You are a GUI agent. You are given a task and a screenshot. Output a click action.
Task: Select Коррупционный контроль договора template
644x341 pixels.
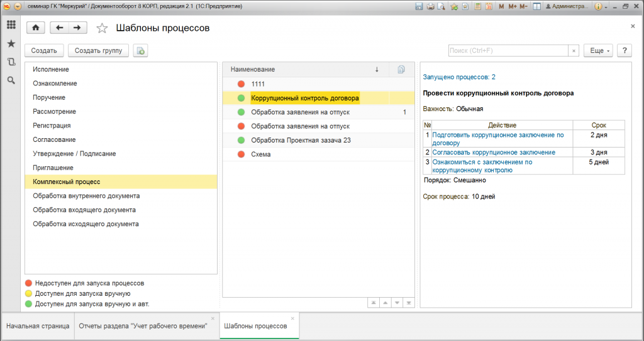(318, 98)
